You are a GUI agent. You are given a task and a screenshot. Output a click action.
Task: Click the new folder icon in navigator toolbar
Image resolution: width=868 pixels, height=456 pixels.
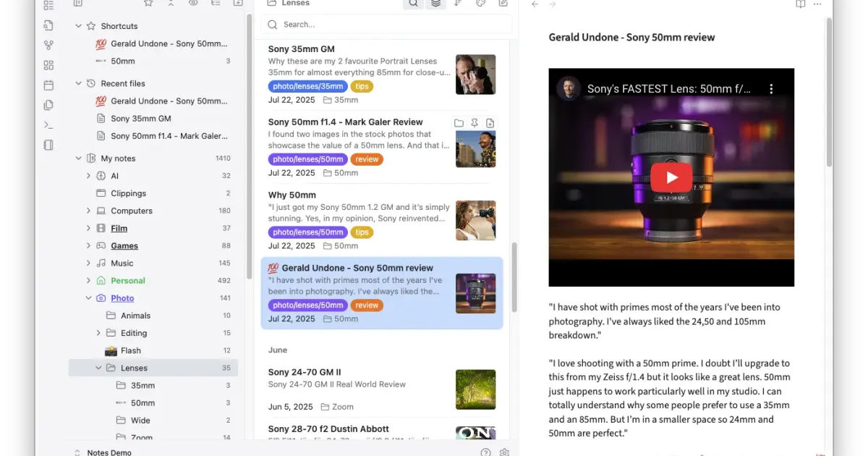point(238,4)
